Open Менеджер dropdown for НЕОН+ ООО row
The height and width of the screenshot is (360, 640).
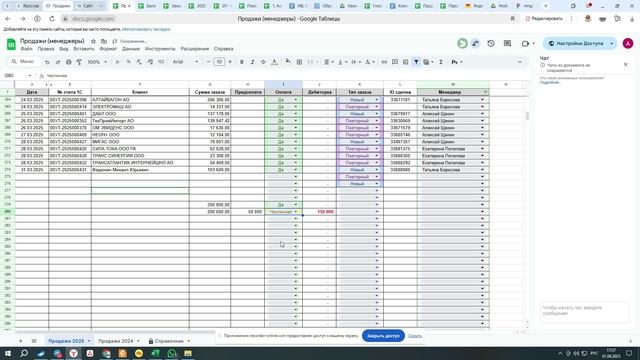click(x=482, y=135)
